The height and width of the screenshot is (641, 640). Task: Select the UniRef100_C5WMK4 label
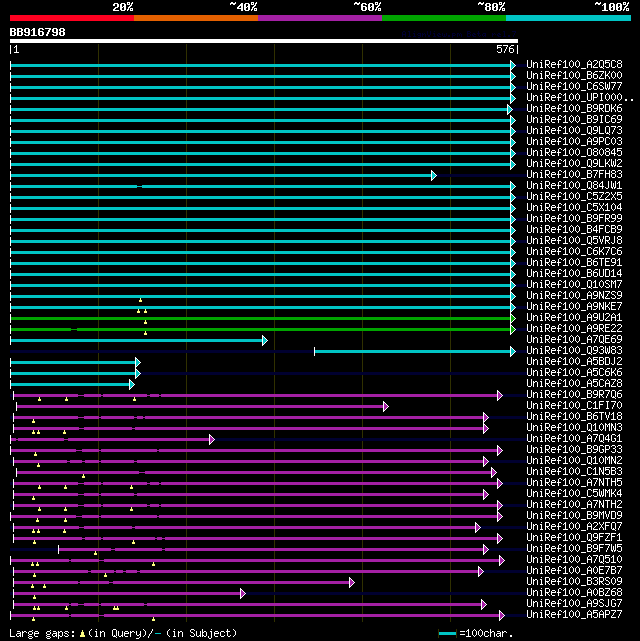pyautogui.click(x=574, y=494)
